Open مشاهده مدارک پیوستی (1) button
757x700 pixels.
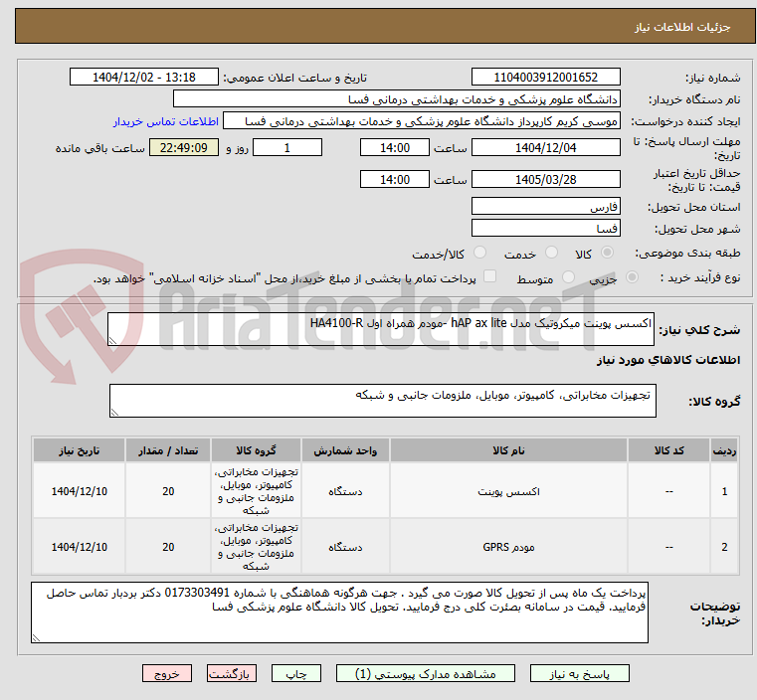click(x=426, y=673)
